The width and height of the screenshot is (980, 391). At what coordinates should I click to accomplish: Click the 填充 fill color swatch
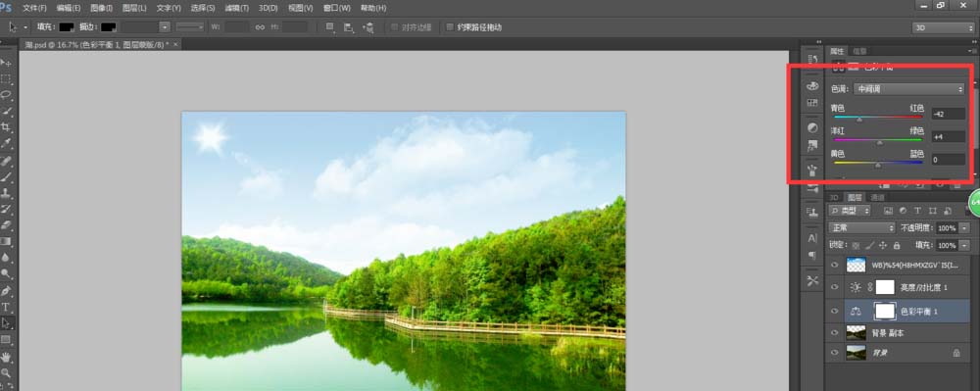point(67,27)
